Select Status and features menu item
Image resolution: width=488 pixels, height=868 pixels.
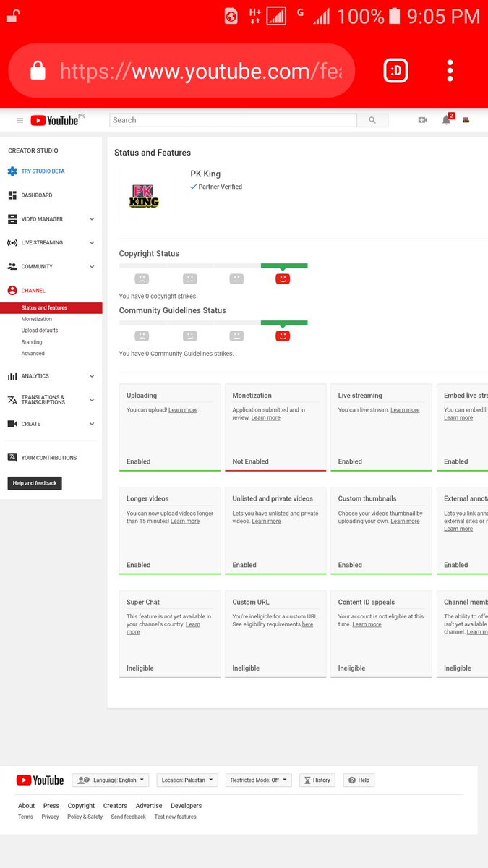(51, 308)
